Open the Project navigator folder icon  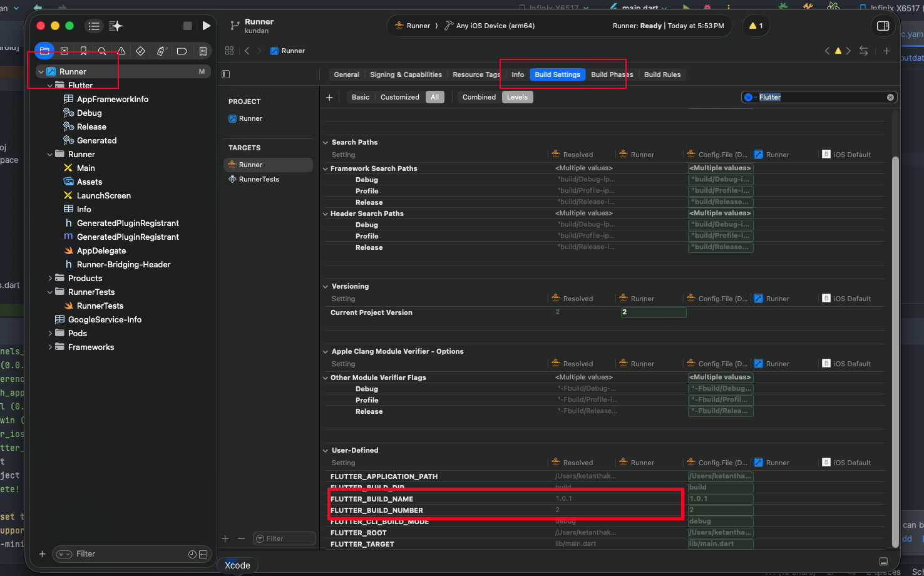tap(44, 51)
